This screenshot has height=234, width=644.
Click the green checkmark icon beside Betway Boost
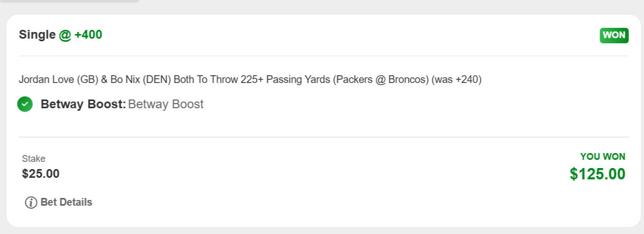[25, 104]
